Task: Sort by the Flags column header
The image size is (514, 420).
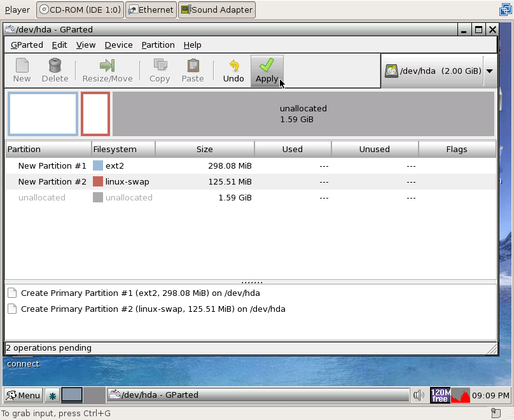Action: click(457, 149)
